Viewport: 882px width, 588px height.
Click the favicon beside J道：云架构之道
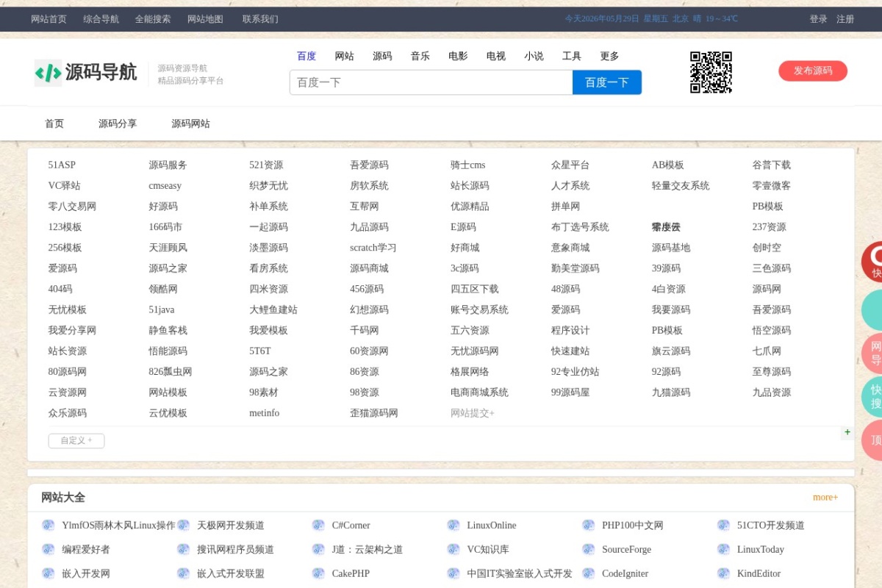[318, 550]
